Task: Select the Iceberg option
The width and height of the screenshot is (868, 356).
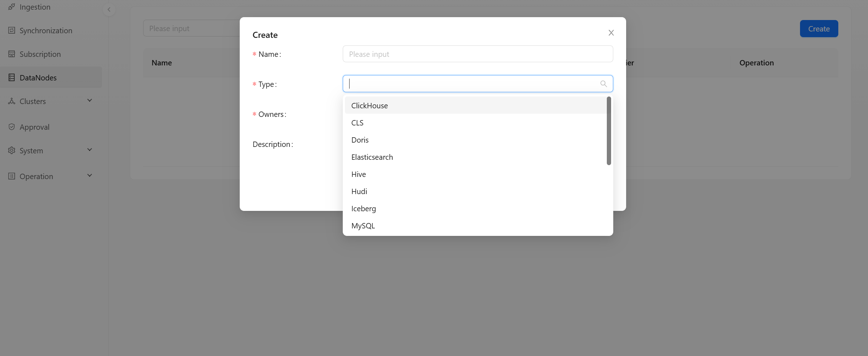Action: coord(363,208)
